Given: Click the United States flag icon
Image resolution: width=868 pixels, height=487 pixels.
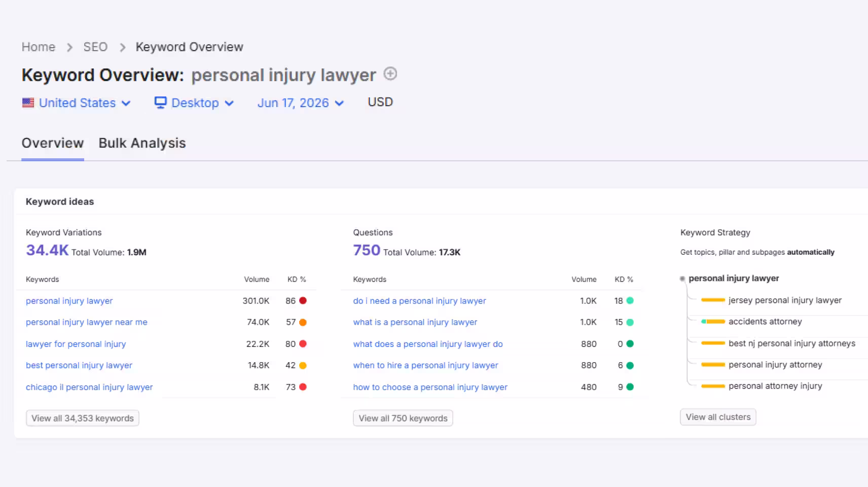Looking at the screenshot, I should tap(28, 103).
